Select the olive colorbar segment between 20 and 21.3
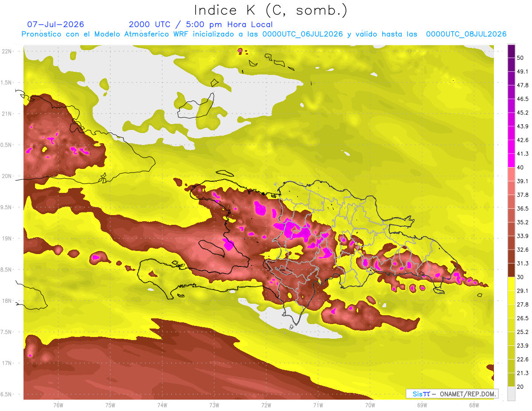532x411 pixels. coord(512,380)
